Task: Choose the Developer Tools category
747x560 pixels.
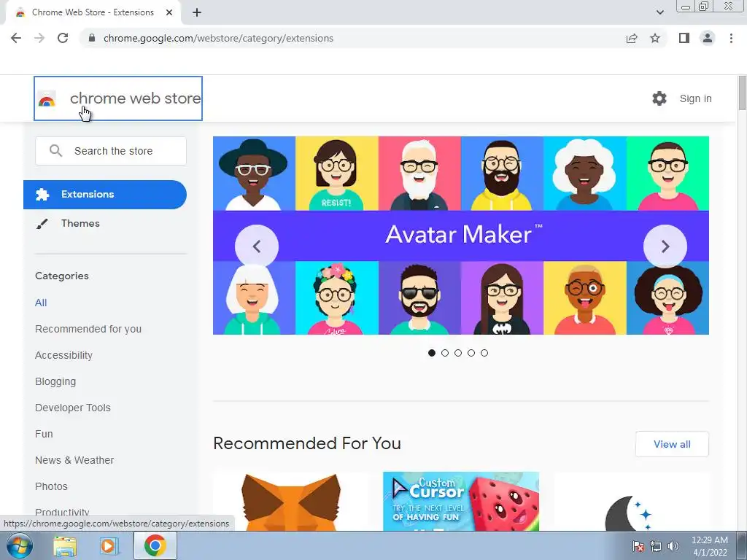Action: (73, 408)
